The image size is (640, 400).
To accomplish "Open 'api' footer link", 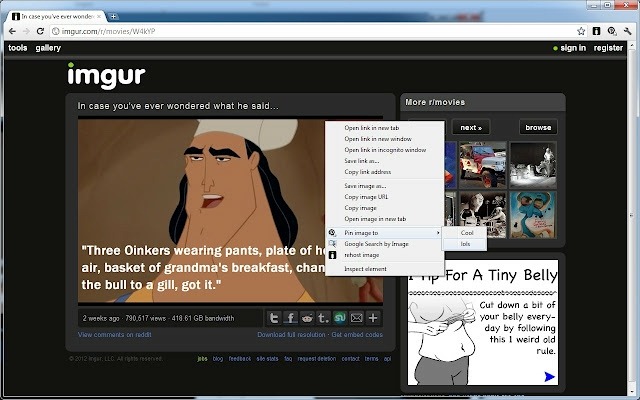I will click(387, 358).
